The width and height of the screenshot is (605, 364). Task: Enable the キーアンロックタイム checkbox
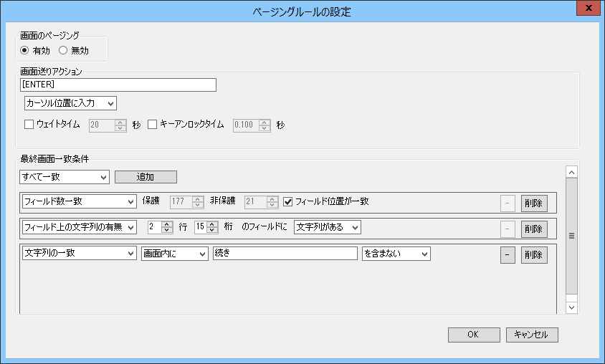tap(153, 124)
